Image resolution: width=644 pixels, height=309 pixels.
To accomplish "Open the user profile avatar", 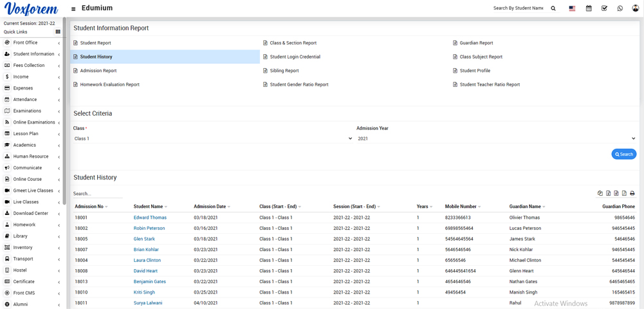I will click(636, 8).
